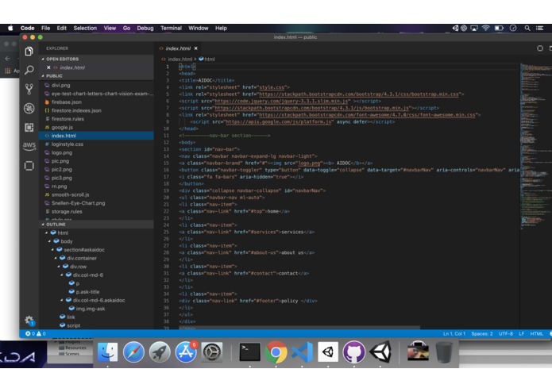552x392 pixels.
Task: Click the split editor icon at top right
Action: tap(550, 48)
